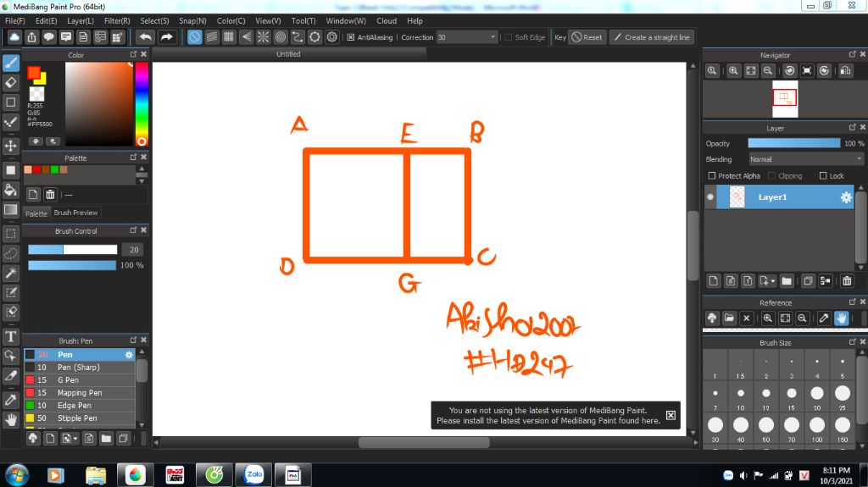The height and width of the screenshot is (487, 868).
Task: Select the Bucket fill tool
Action: (10, 190)
